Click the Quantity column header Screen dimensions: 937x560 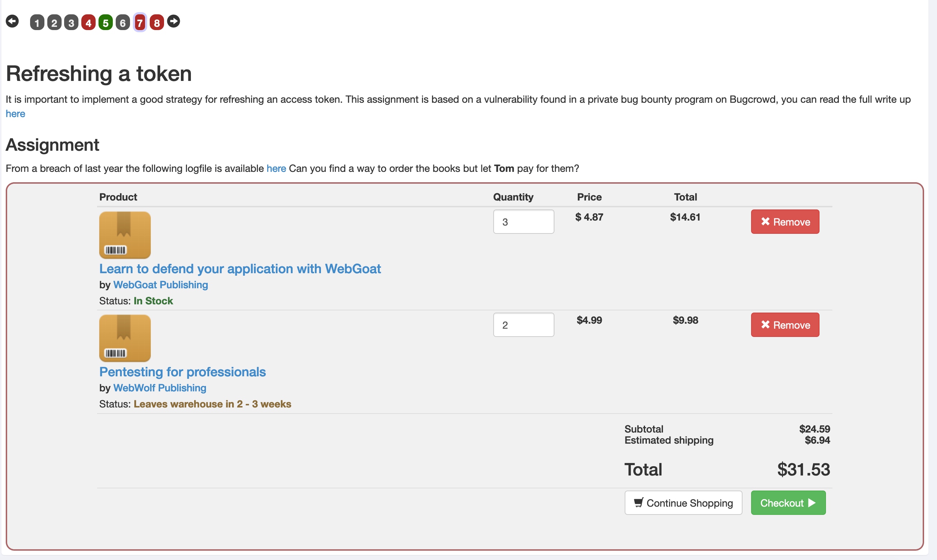(513, 197)
